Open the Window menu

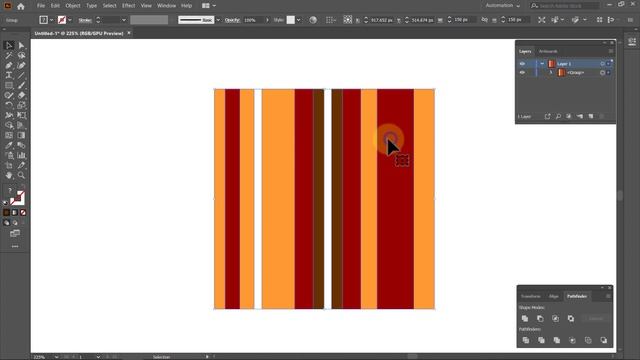[166, 6]
